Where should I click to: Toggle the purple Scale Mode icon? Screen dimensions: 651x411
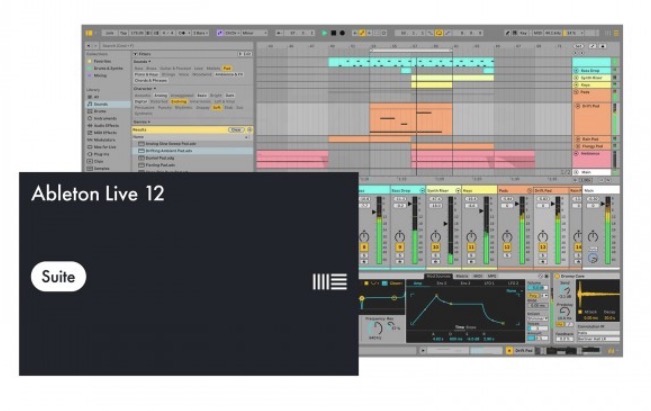pos(220,33)
